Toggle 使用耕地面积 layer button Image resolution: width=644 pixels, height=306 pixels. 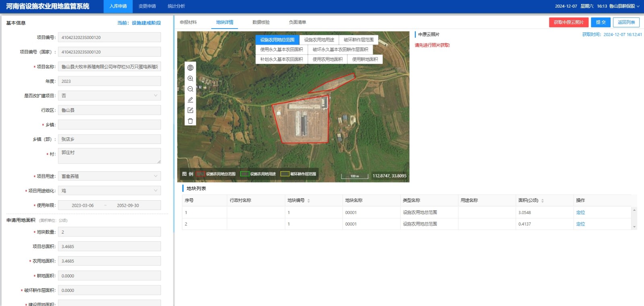(365, 59)
